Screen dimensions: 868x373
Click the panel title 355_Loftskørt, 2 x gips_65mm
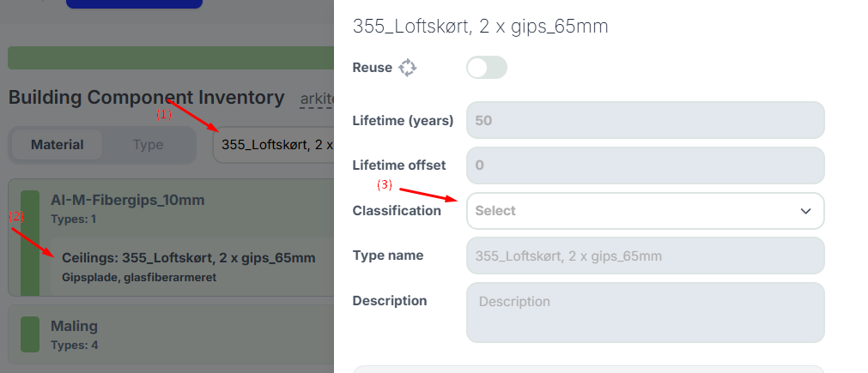(480, 27)
